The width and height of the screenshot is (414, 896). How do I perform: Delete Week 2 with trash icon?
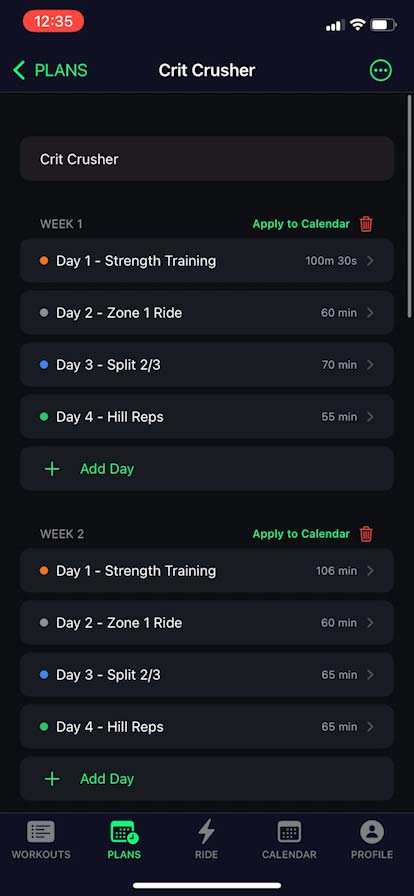pos(366,534)
